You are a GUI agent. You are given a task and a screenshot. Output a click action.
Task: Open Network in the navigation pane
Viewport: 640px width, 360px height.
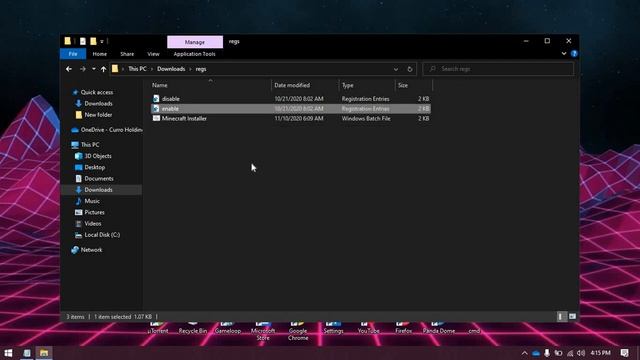pyautogui.click(x=91, y=250)
